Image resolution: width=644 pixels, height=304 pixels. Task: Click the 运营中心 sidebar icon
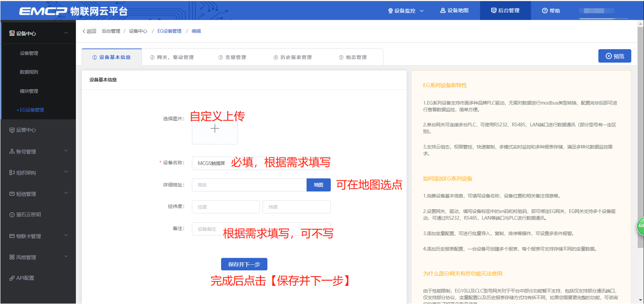pos(12,130)
